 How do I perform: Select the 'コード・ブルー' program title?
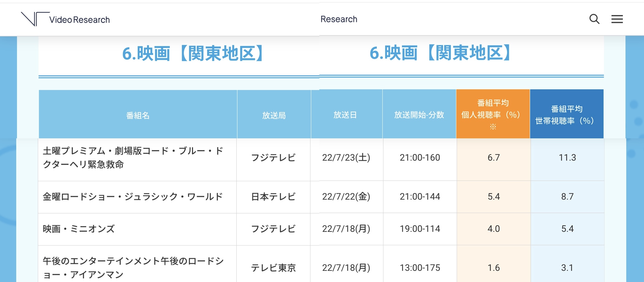click(133, 158)
